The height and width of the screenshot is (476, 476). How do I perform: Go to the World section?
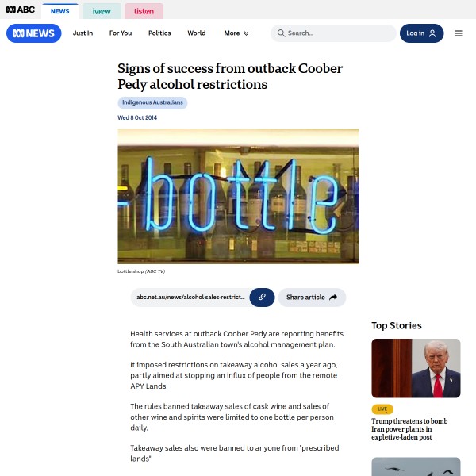197,33
